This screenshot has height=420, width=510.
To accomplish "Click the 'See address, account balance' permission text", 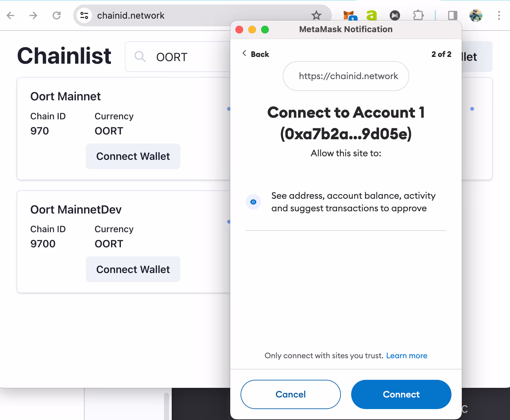I will [x=353, y=202].
